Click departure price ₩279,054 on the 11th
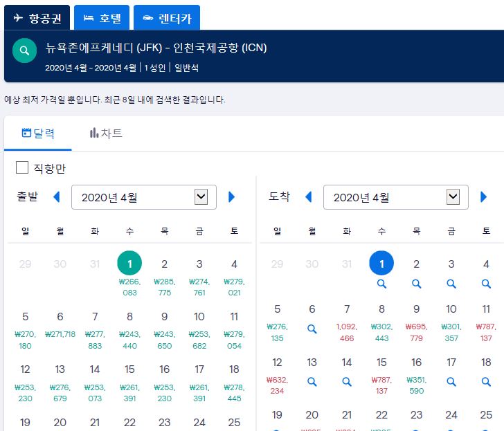The image size is (504, 431). click(234, 340)
